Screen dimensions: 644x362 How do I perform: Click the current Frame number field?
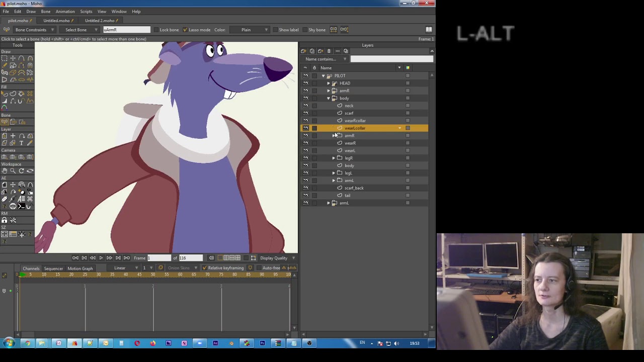[159, 258]
